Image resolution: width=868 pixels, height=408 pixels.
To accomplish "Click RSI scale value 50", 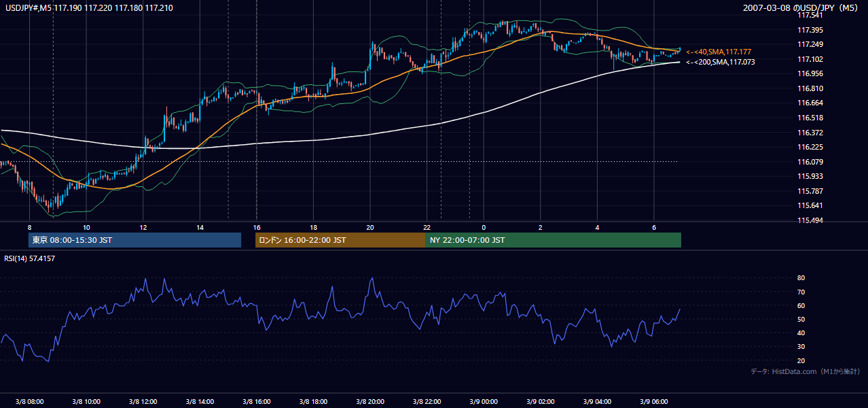I will (x=801, y=319).
